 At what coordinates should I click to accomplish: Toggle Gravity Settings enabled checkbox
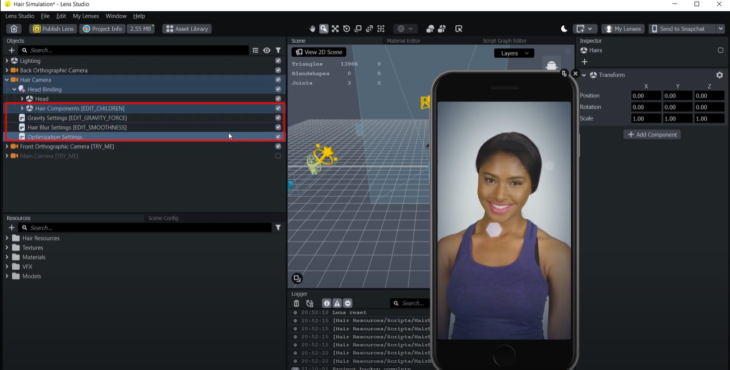[278, 118]
